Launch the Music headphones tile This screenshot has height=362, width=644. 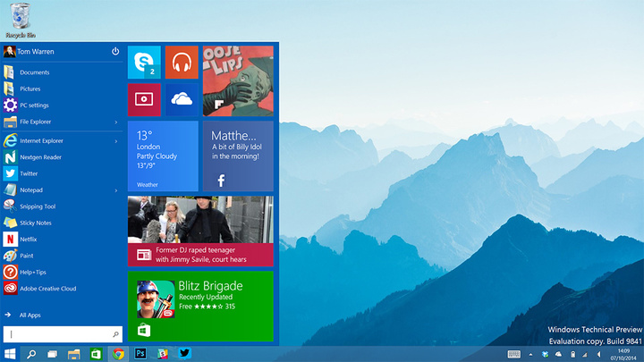pos(182,62)
